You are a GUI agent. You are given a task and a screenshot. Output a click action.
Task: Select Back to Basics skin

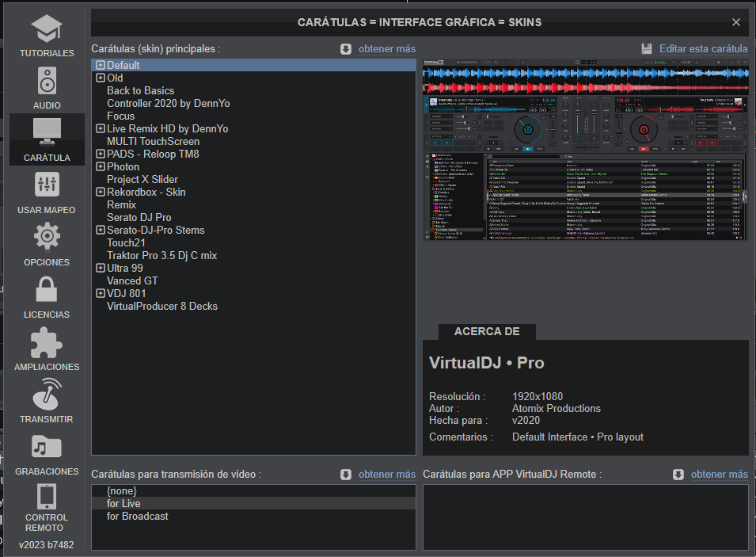[x=253, y=91]
